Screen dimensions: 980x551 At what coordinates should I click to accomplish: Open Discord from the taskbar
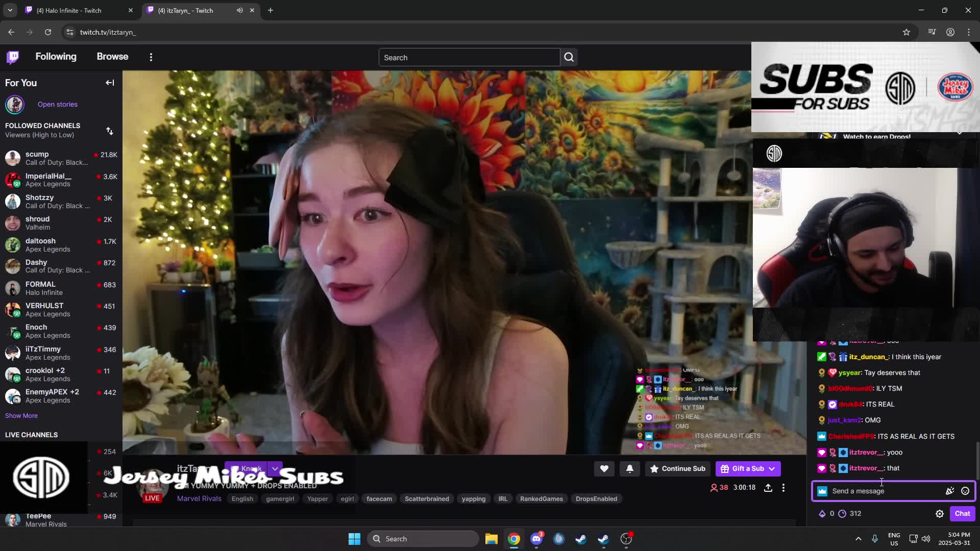tap(536, 539)
